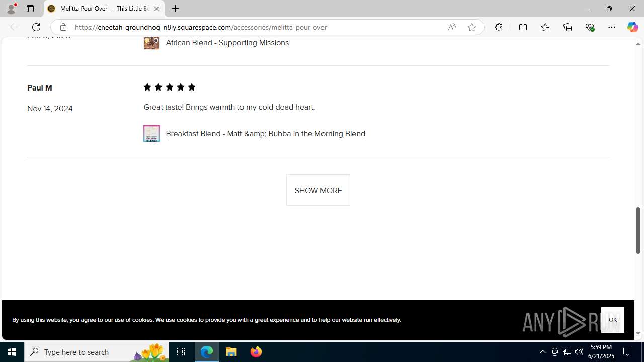Viewport: 644px width, 362px height.
Task: Open the Favorites list
Action: tap(545, 27)
